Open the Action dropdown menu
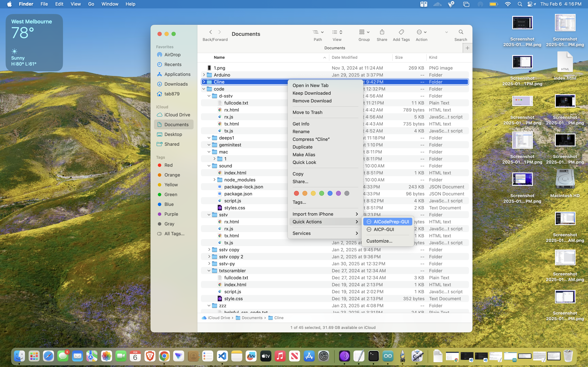588x367 pixels. (x=421, y=32)
